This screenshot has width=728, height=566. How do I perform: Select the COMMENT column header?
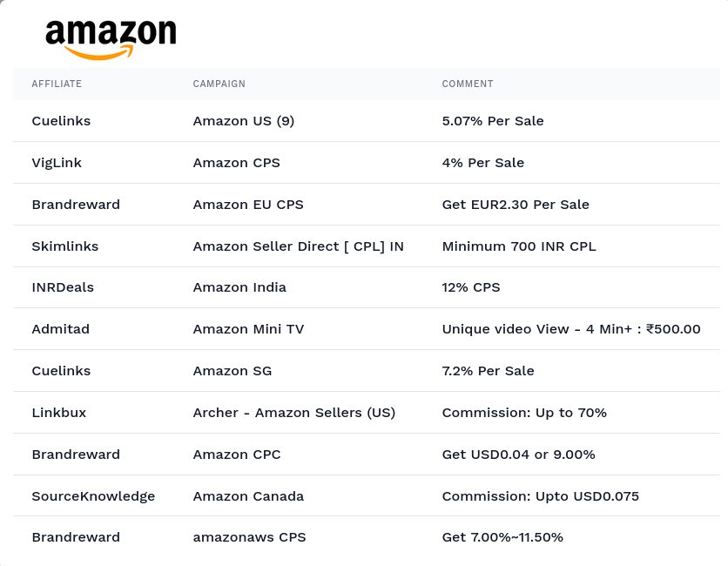(x=468, y=84)
